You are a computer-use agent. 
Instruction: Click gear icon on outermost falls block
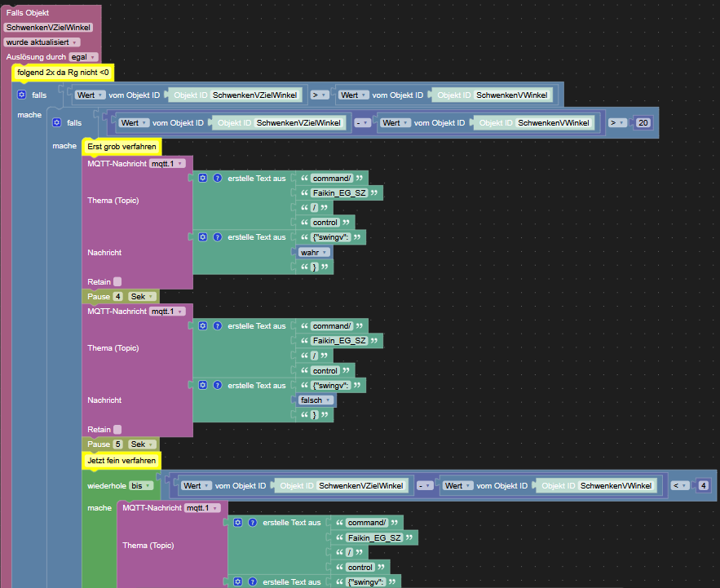click(22, 95)
